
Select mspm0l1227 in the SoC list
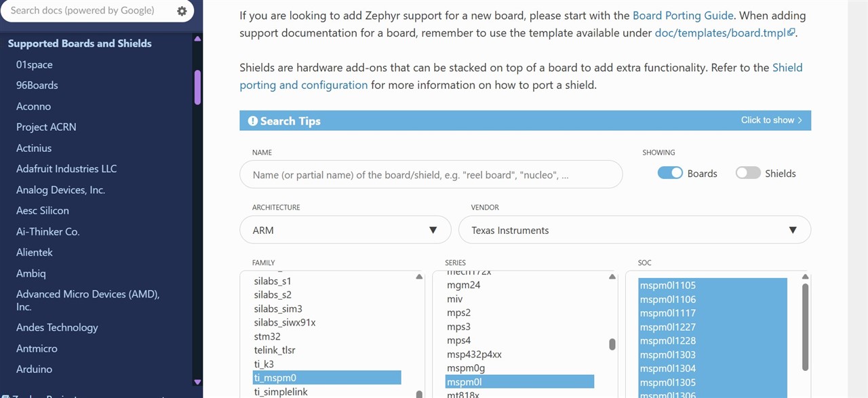[668, 327]
